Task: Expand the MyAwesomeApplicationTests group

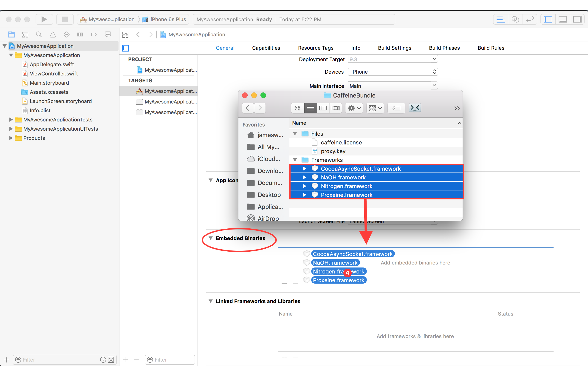Action: [x=11, y=120]
